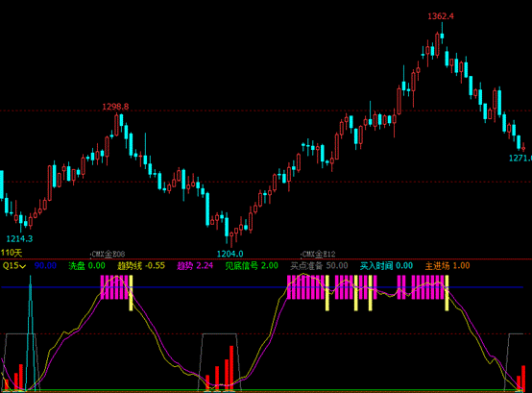Select the 见底信号 2.00 indicator label

252,266
